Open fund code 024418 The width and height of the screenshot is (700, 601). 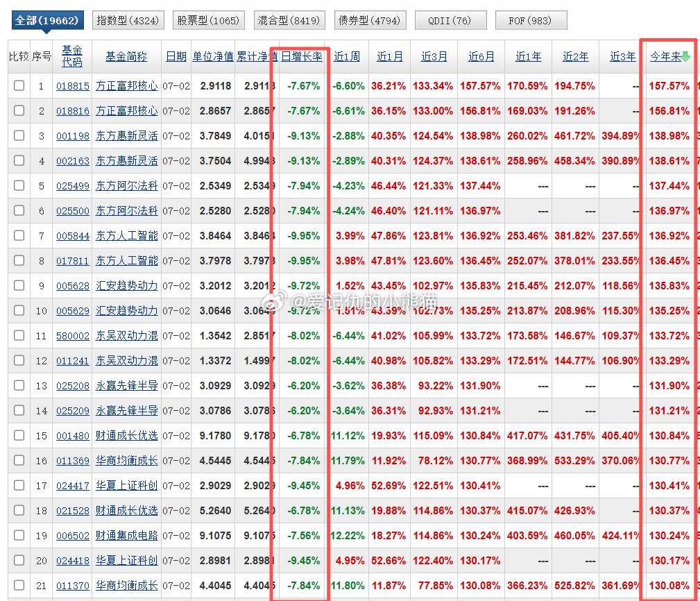(x=73, y=561)
